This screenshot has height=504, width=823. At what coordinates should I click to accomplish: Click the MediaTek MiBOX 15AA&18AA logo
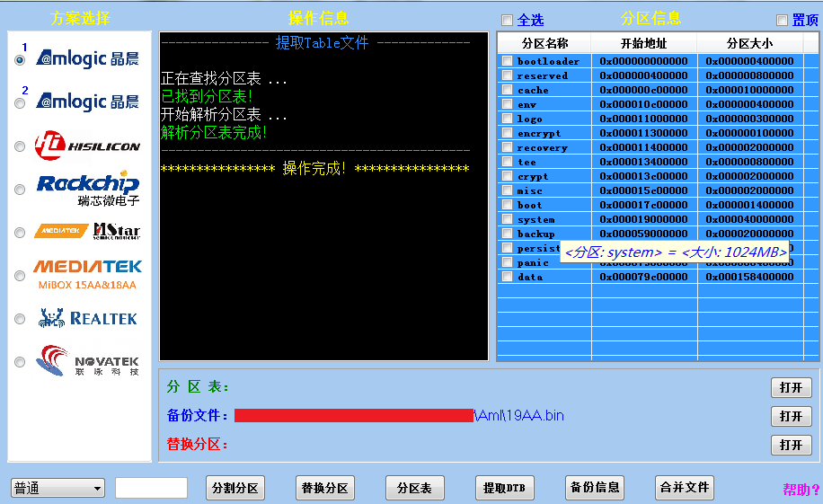point(88,275)
